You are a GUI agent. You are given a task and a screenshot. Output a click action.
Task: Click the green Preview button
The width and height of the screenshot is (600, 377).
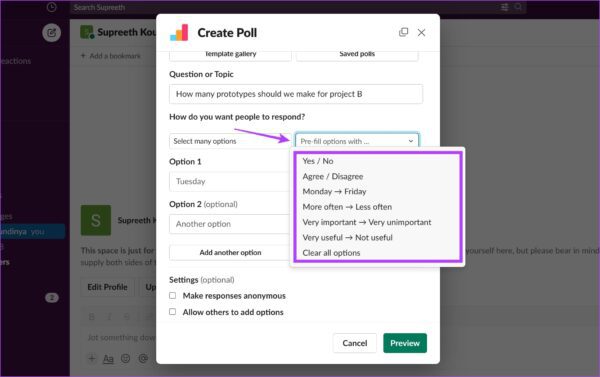pos(405,343)
